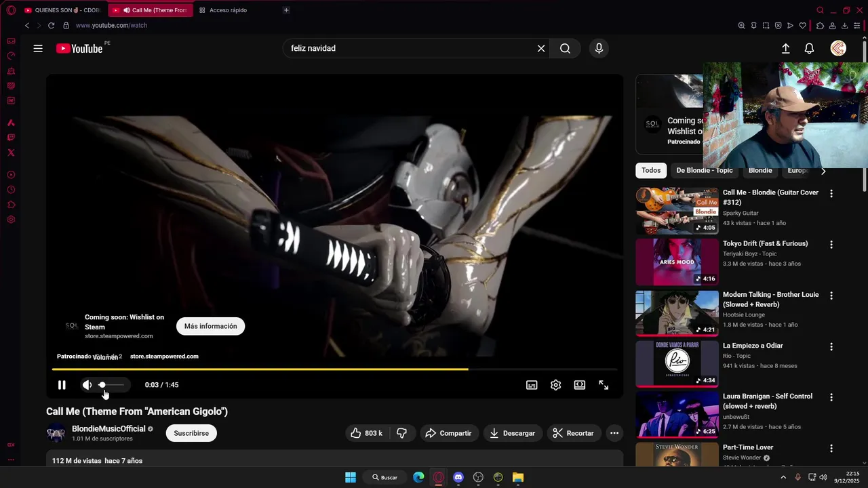Open the sidebar player icon
Viewport: 868px width, 488px height.
[11, 175]
